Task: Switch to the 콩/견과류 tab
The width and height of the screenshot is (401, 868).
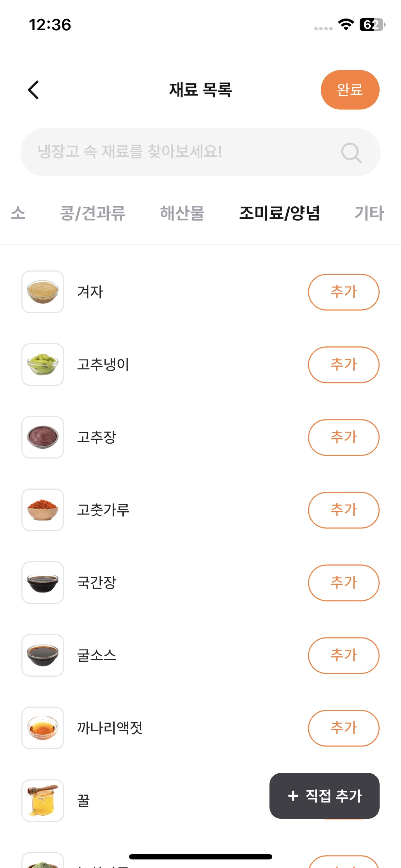Action: [x=93, y=213]
